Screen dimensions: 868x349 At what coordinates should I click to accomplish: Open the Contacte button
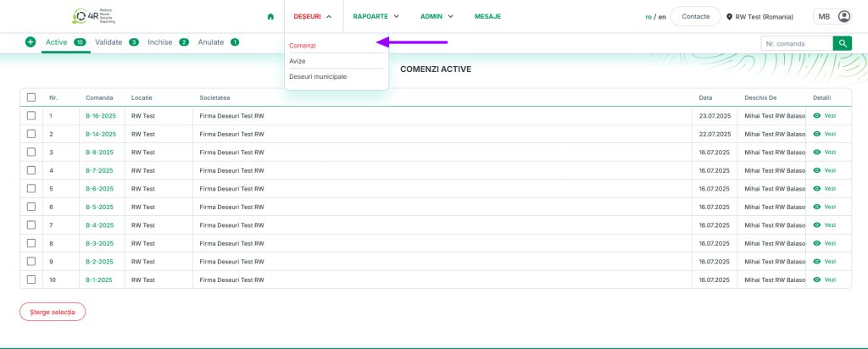coord(695,16)
